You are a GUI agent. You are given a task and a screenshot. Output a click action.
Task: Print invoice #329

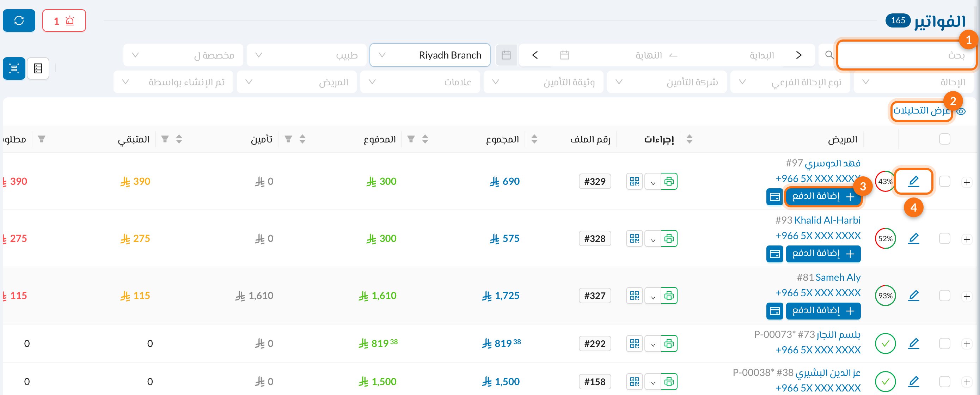[x=669, y=182]
